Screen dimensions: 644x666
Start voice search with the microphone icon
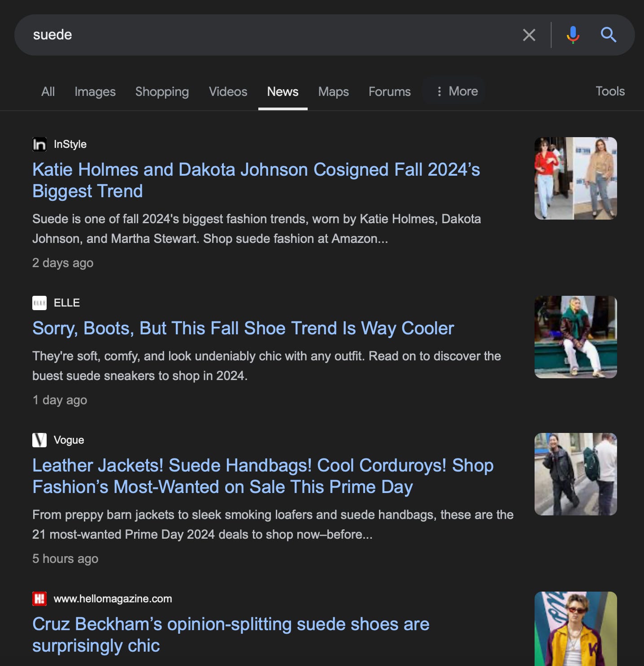click(x=573, y=35)
